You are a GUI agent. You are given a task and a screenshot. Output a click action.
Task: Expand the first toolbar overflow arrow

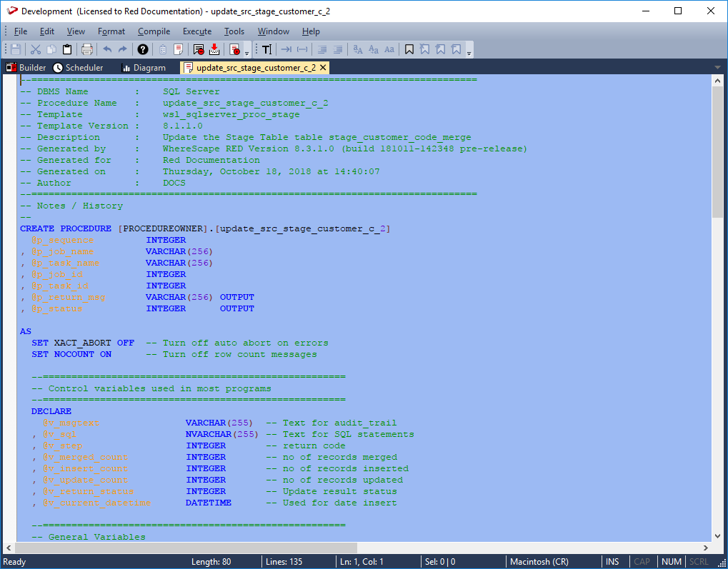247,51
